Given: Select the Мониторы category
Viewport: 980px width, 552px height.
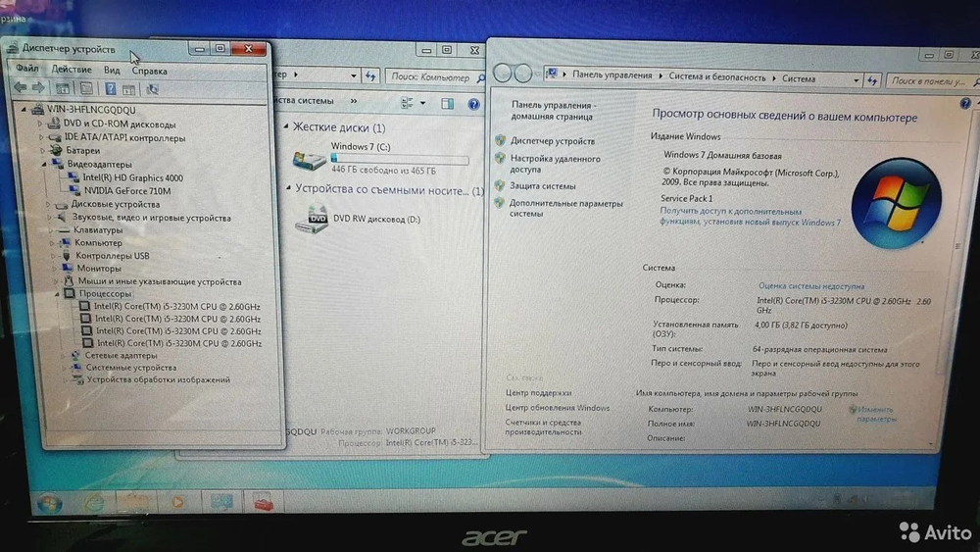Looking at the screenshot, I should click(99, 269).
